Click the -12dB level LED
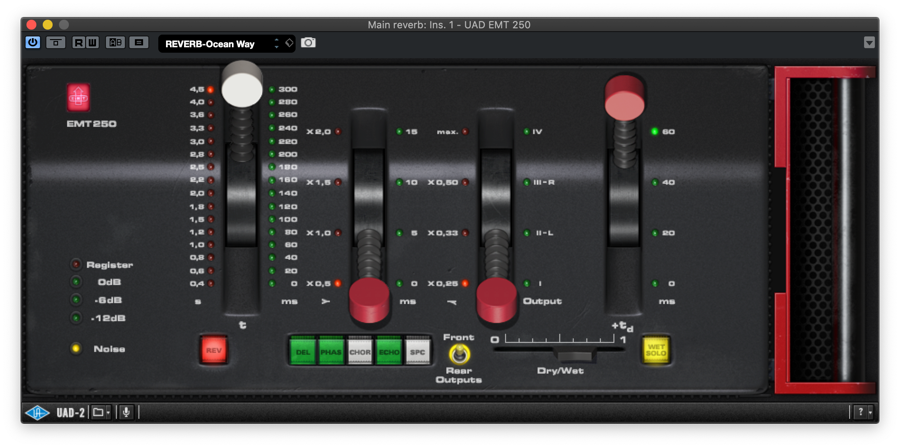 (76, 317)
